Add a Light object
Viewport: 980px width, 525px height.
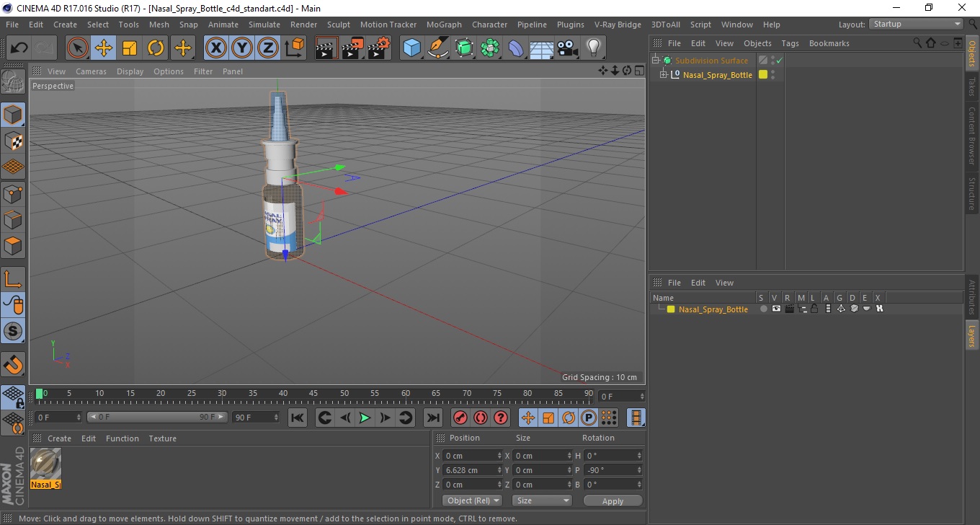click(593, 48)
